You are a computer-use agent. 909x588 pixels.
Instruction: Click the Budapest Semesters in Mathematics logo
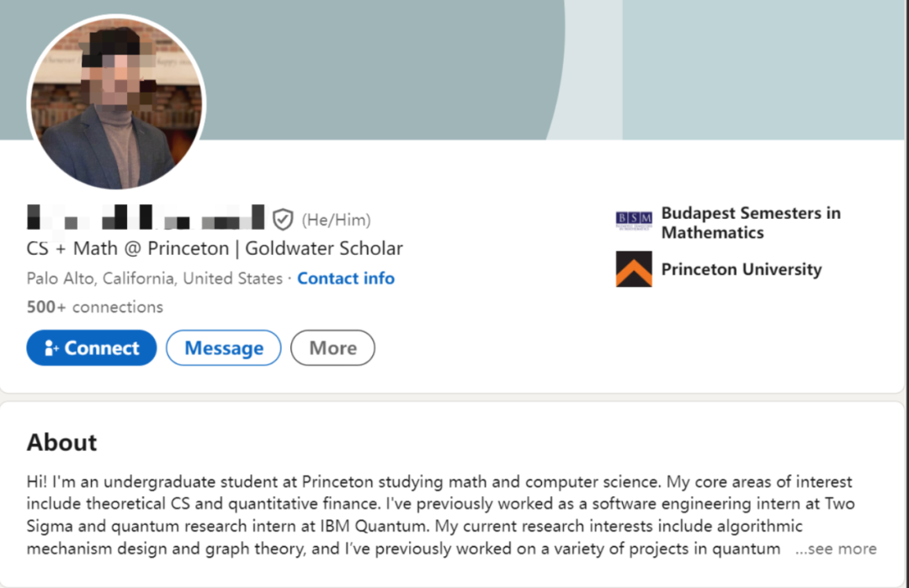634,222
